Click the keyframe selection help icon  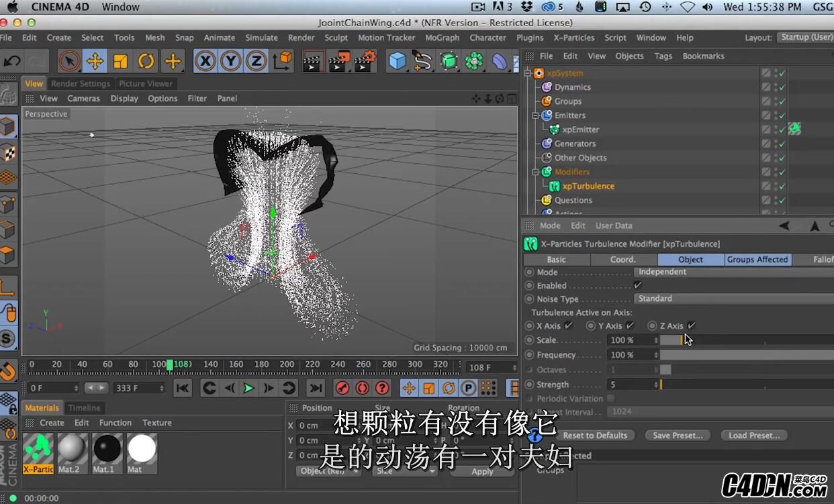point(382,388)
